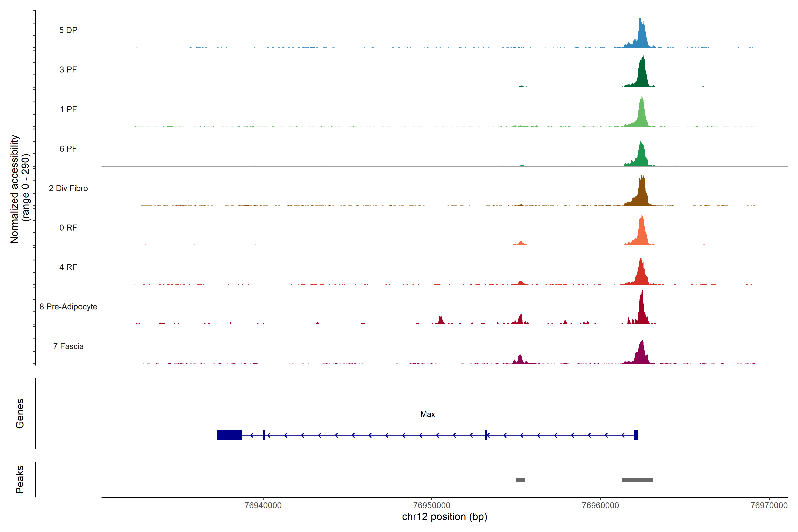
Task: Click the chr12 position axis title
Action: pyautogui.click(x=444, y=517)
